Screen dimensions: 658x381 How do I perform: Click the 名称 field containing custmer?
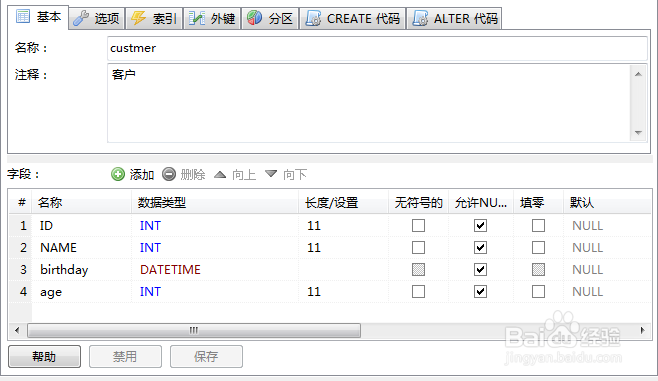(377, 48)
